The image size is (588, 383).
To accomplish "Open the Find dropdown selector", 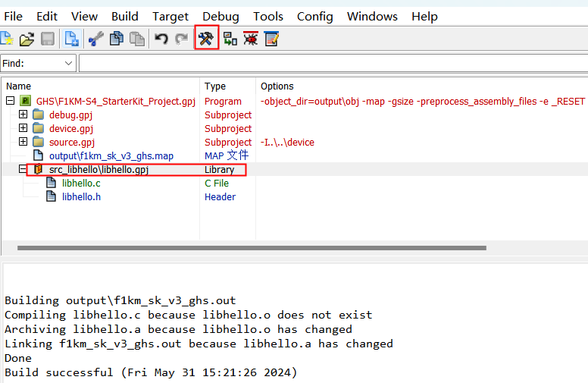I will tap(69, 64).
